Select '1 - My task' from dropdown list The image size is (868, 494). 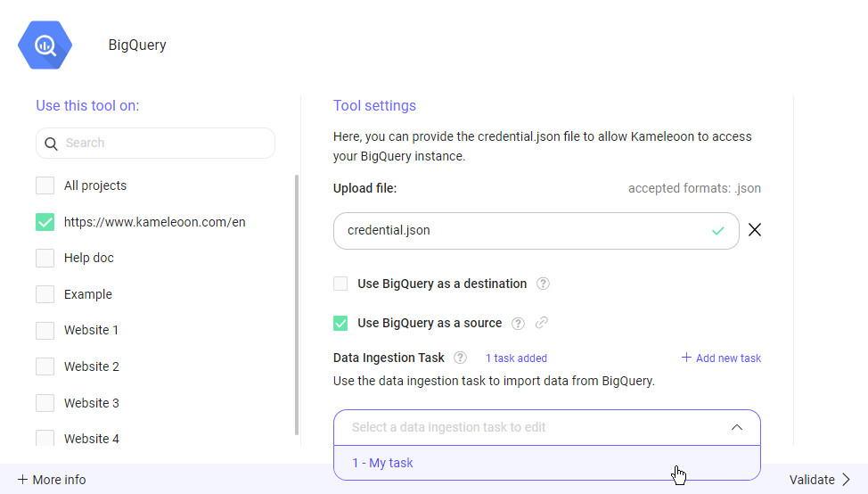tap(383, 463)
